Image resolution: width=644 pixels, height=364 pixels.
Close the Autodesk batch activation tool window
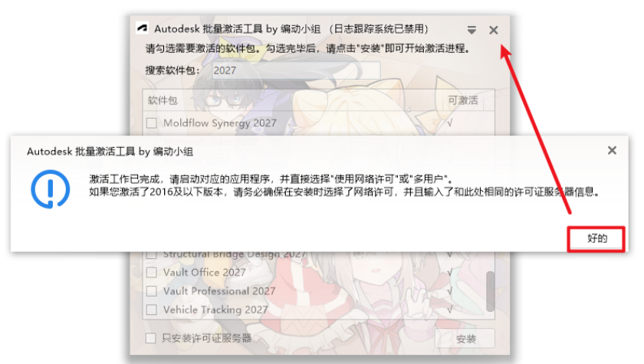tap(493, 30)
